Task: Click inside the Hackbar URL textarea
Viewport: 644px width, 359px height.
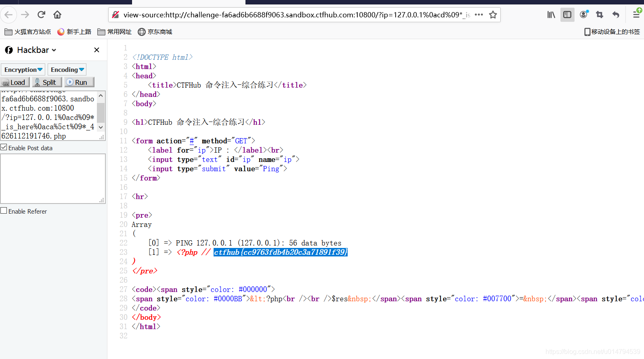Action: pos(48,116)
